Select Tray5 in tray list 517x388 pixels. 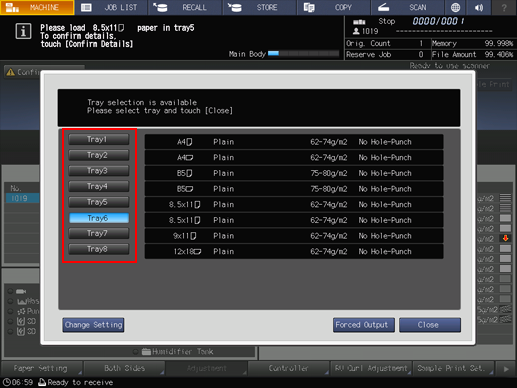99,202
